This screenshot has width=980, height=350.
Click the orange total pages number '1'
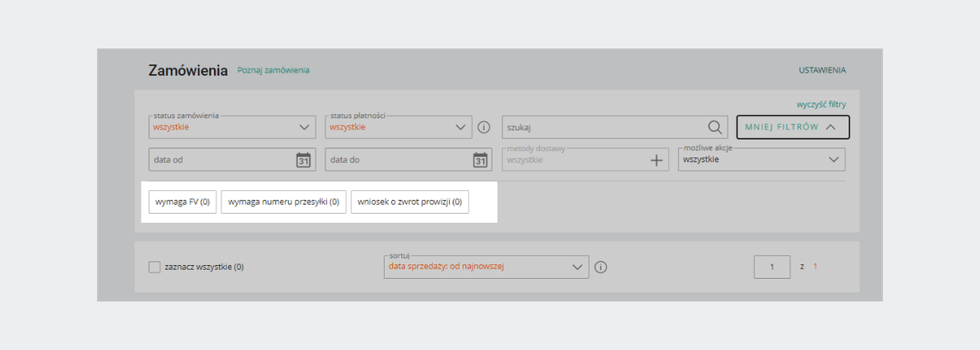814,267
